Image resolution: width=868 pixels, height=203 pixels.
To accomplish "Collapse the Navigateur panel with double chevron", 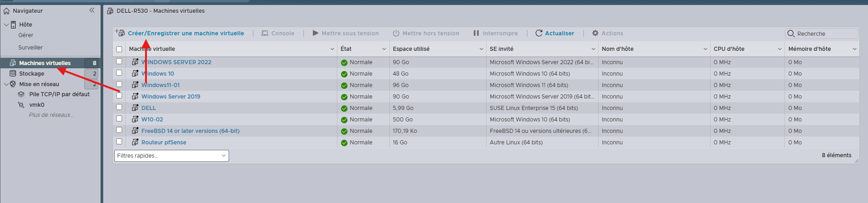I will pos(92,10).
